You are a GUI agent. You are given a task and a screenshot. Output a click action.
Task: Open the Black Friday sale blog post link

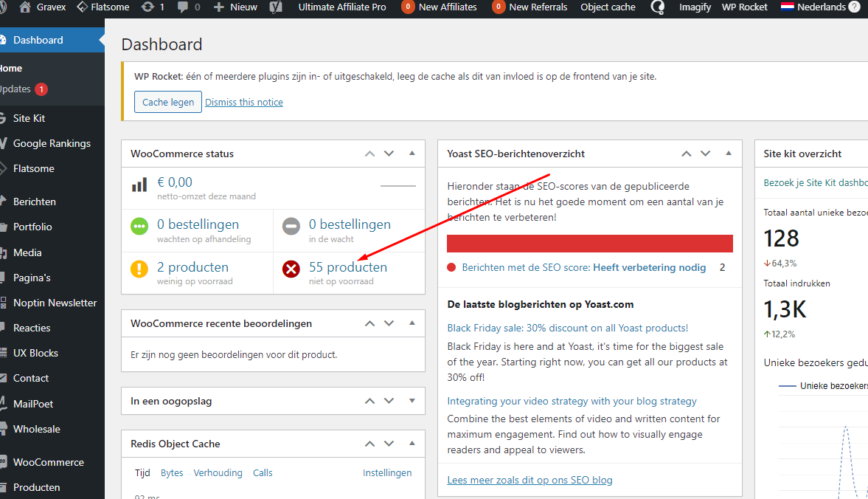tap(567, 328)
